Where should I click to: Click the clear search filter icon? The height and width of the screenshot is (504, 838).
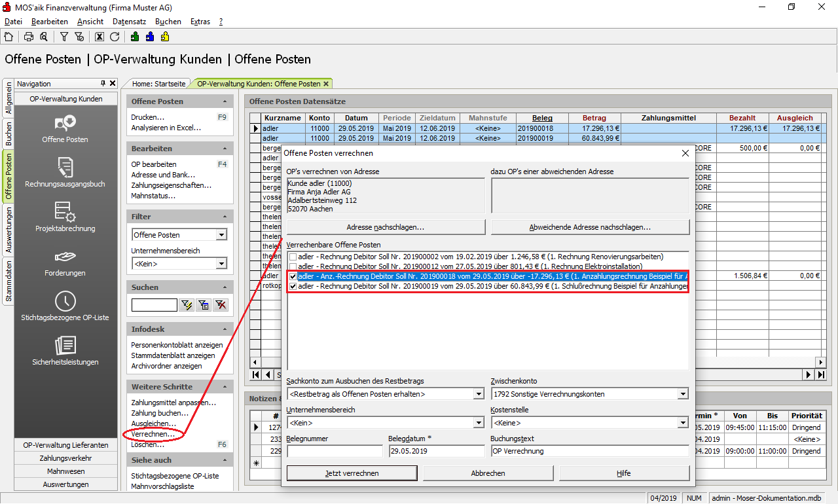pyautogui.click(x=221, y=304)
